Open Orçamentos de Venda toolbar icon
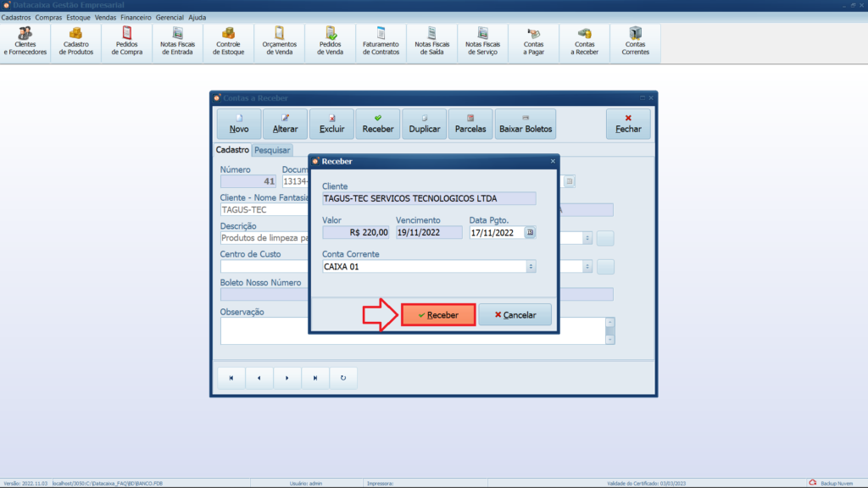Screen dimensions: 868x488 tap(280, 42)
